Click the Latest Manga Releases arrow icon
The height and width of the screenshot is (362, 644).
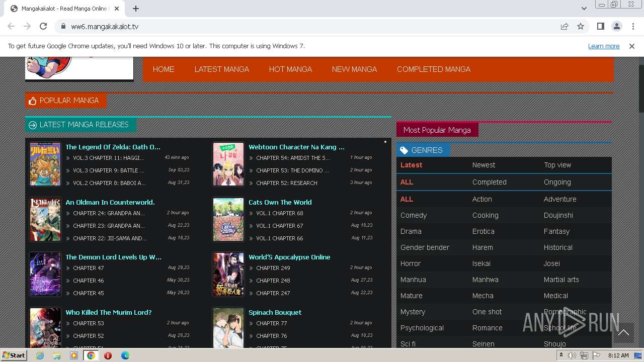(x=33, y=125)
